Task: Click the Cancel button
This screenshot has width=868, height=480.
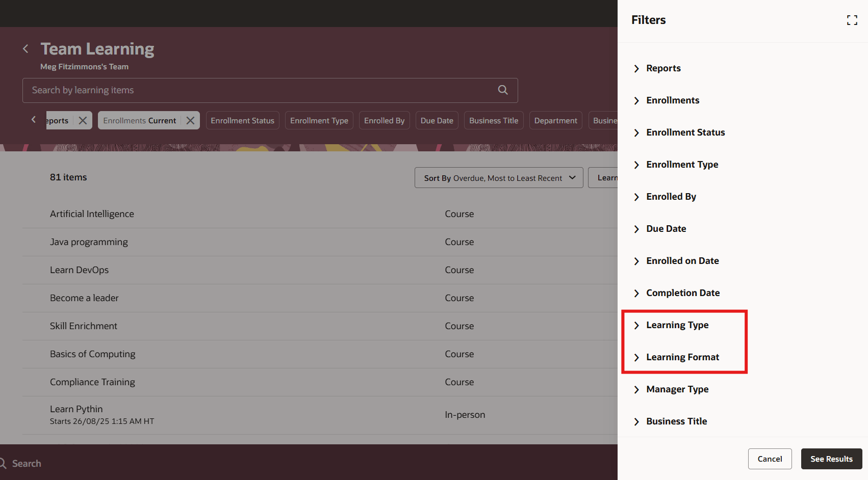Action: point(770,459)
